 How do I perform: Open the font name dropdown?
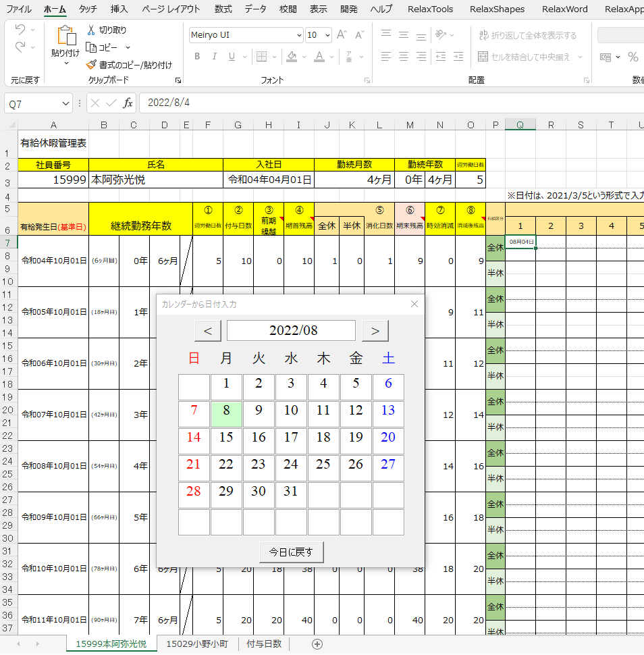[x=299, y=35]
